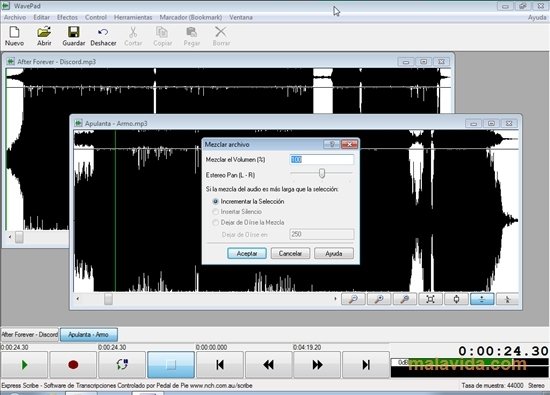Click the loop/repeat playback button
This screenshot has width=550, height=395.
point(122,365)
